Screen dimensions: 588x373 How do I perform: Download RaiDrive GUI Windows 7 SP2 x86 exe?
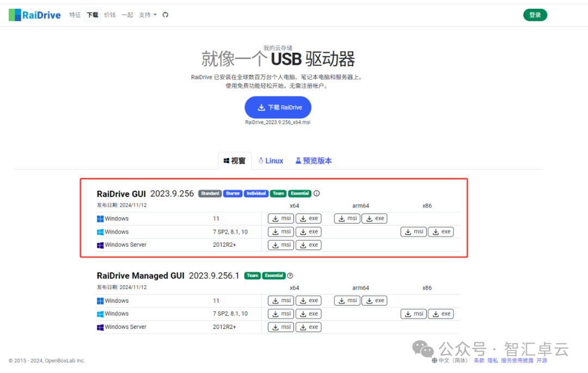pos(441,231)
